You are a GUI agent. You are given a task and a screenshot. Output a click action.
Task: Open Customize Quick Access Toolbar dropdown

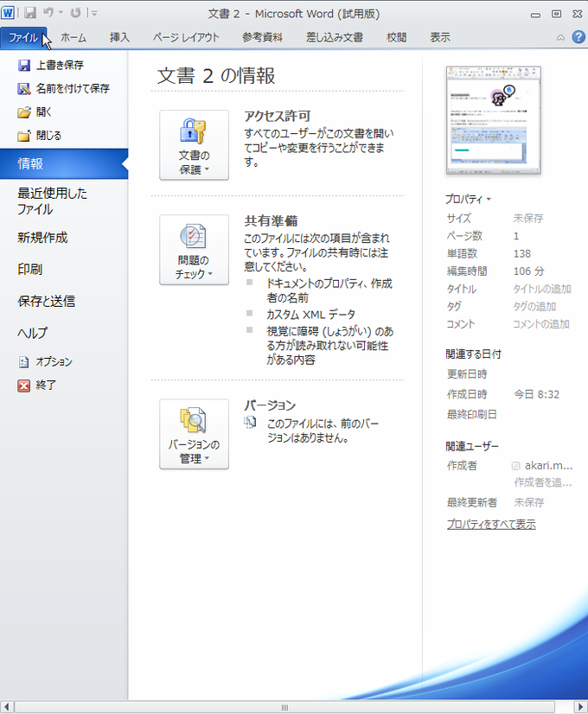pyautogui.click(x=94, y=13)
